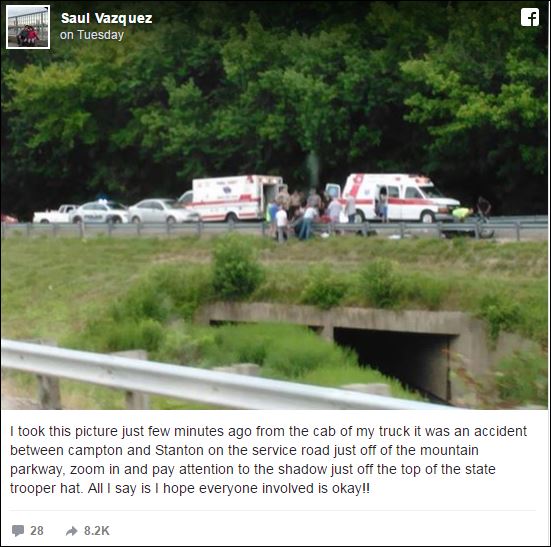View the 8.2K shares count
Screen dimensions: 551x547
[97, 530]
